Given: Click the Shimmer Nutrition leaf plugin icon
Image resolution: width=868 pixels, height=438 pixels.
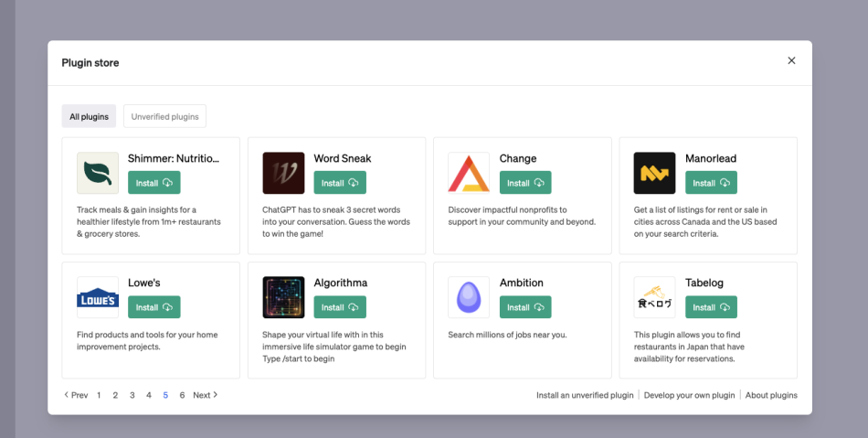Looking at the screenshot, I should (98, 173).
